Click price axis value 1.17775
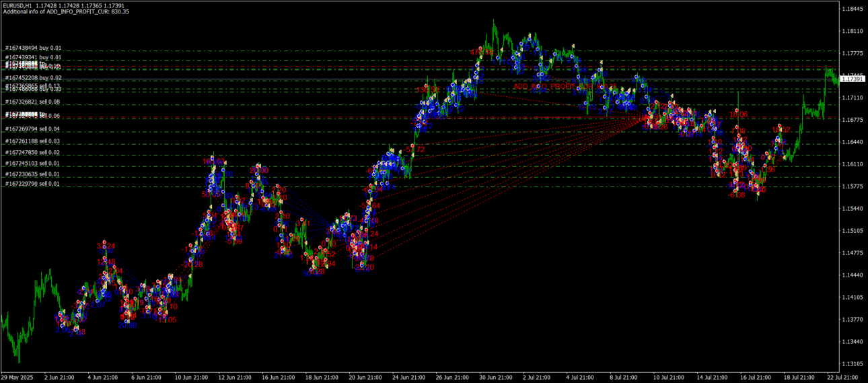Viewport: 868px width, 383px height. [x=853, y=53]
